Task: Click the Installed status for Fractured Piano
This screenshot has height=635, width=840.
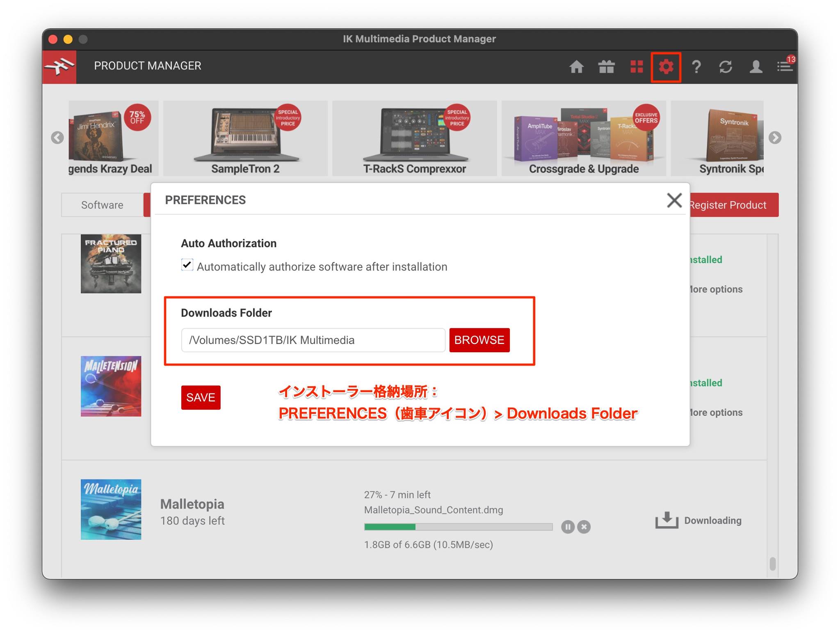Action: pos(706,259)
